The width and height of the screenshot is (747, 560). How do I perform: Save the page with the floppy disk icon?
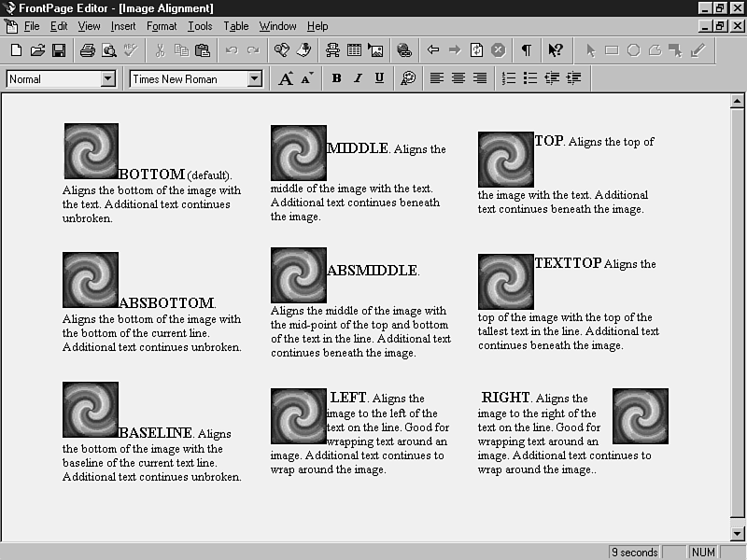click(x=59, y=50)
